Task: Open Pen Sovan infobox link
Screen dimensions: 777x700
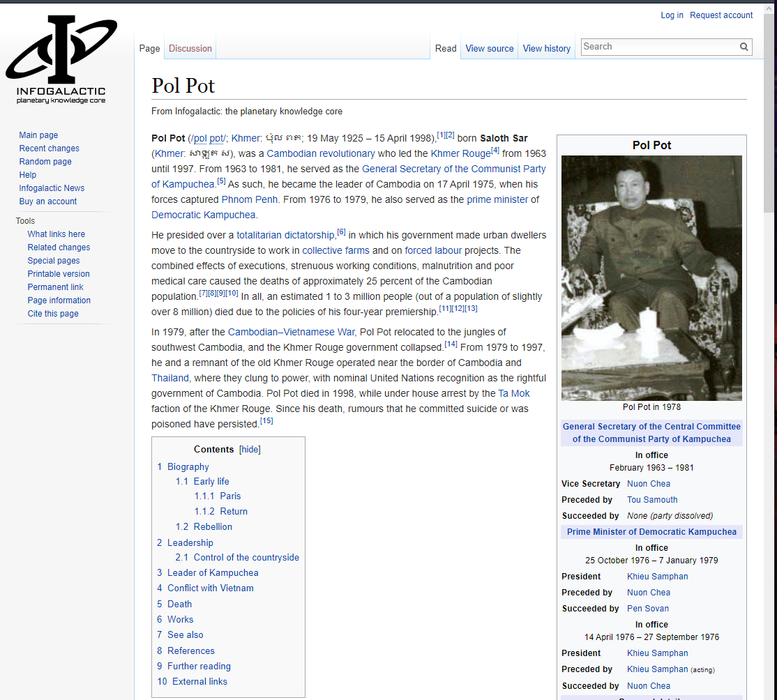Action: click(648, 609)
